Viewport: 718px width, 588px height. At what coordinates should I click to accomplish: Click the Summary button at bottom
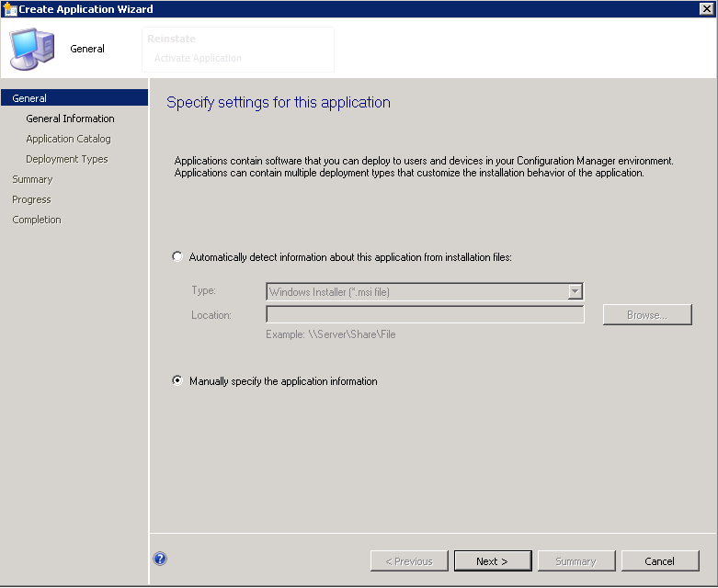point(575,560)
